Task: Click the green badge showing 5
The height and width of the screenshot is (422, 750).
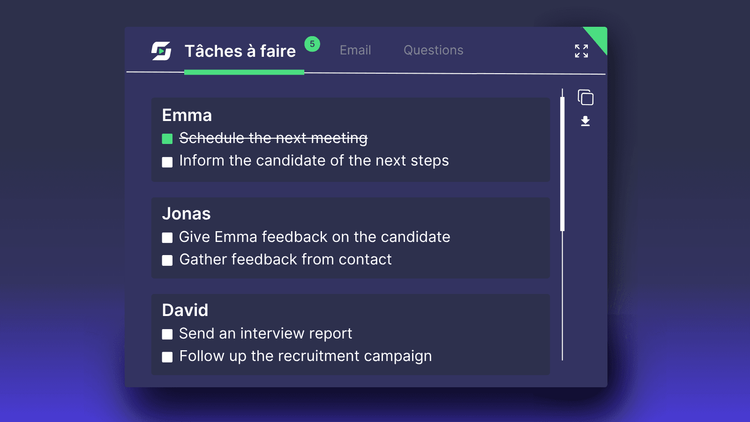Action: (312, 44)
